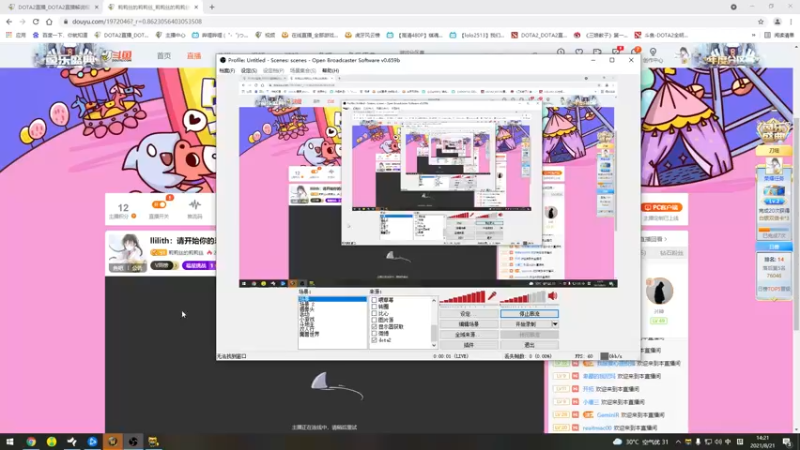The height and width of the screenshot is (450, 800).
Task: Open the PC客户端 orange button
Action: point(662,207)
